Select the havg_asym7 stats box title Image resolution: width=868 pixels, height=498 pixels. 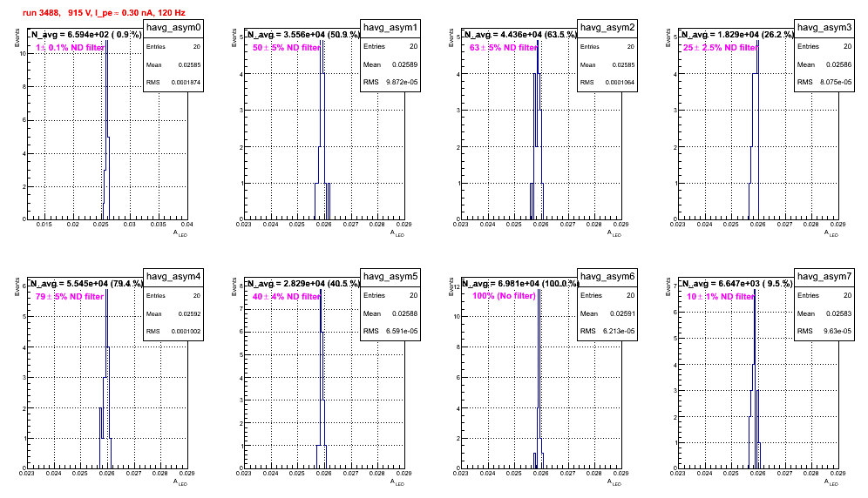point(824,277)
